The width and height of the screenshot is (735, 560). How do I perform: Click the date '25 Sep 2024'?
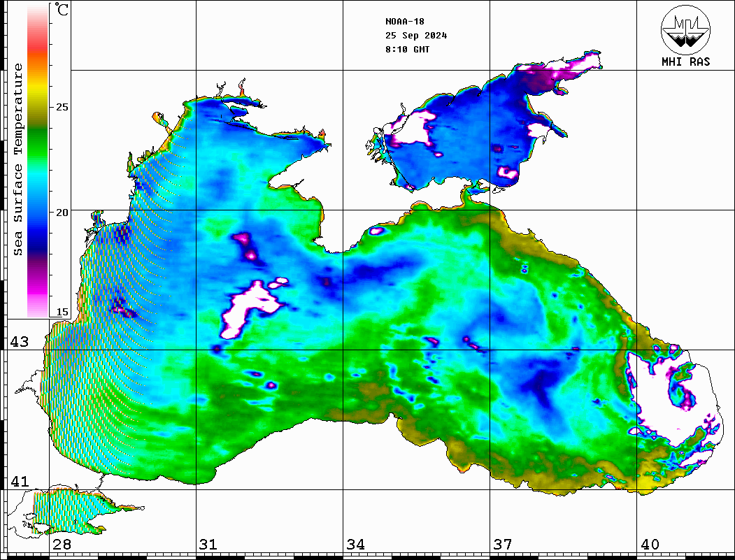pos(416,36)
